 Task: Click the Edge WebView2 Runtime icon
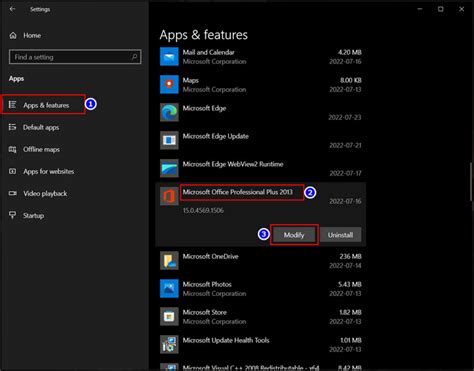pyautogui.click(x=169, y=168)
